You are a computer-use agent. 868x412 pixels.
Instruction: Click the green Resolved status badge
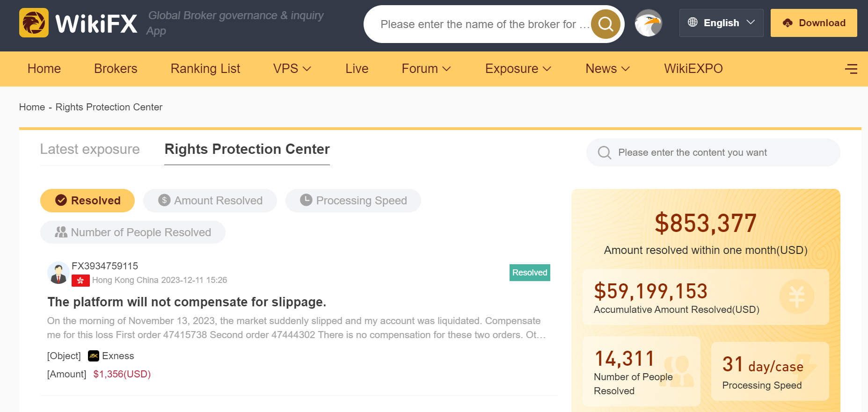point(530,273)
